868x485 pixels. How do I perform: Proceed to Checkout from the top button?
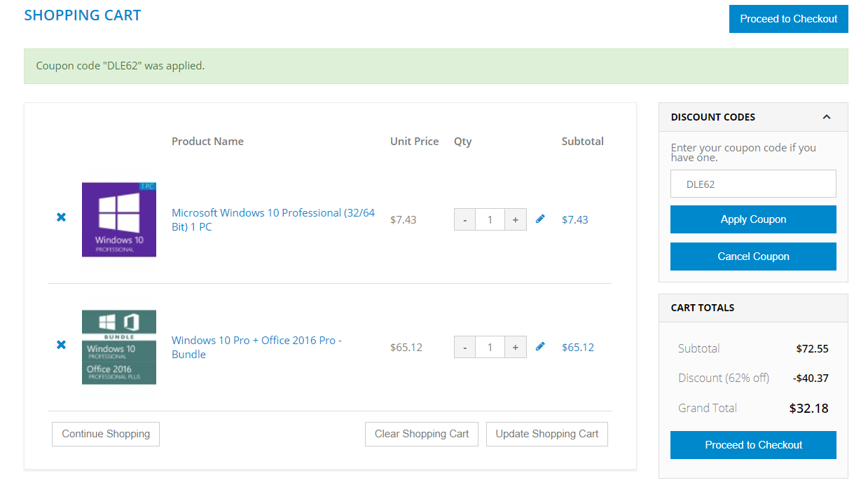point(788,19)
